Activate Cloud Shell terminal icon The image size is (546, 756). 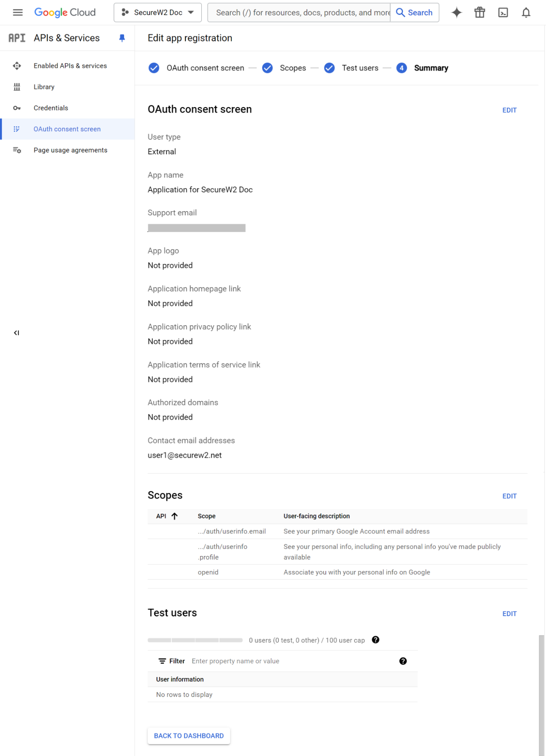502,12
